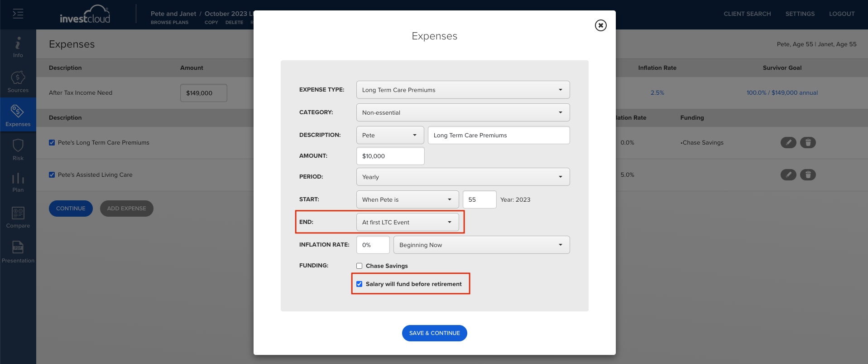Open the Expense Type dropdown

[463, 90]
